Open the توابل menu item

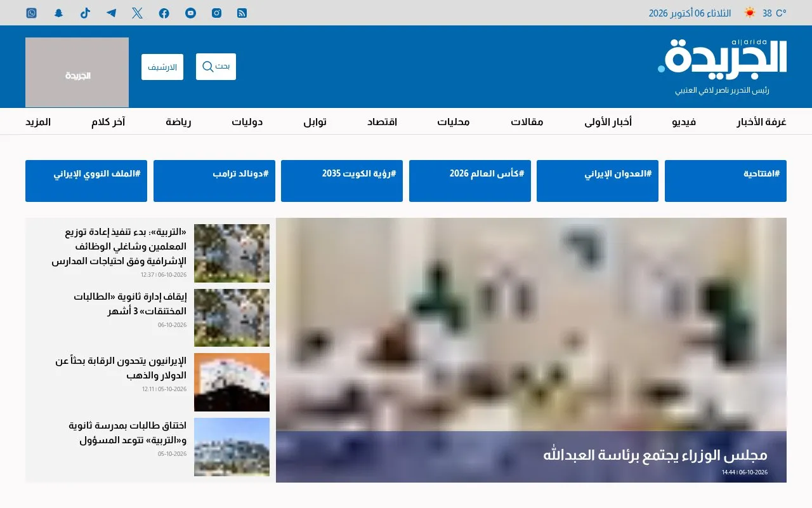[315, 122]
